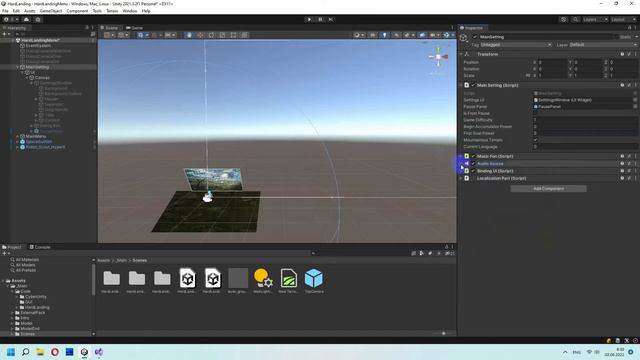This screenshot has height=360, width=640.
Task: Collapse the Transform component
Action: 461,54
